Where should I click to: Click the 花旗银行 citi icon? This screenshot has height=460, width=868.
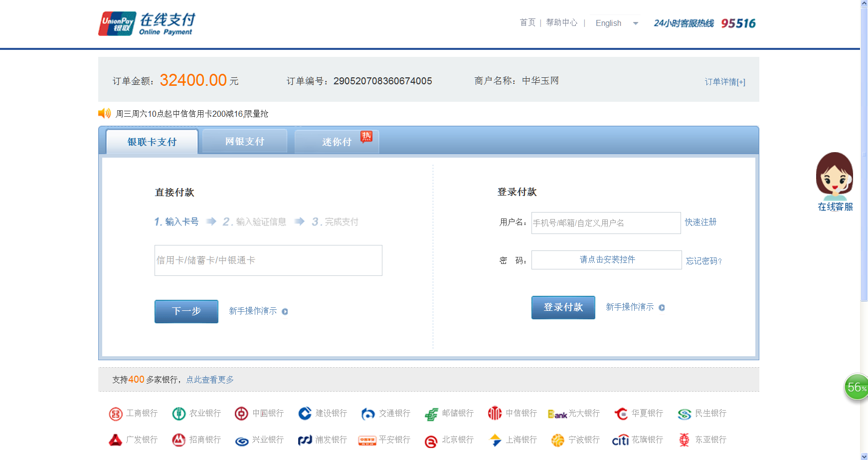pyautogui.click(x=620, y=440)
